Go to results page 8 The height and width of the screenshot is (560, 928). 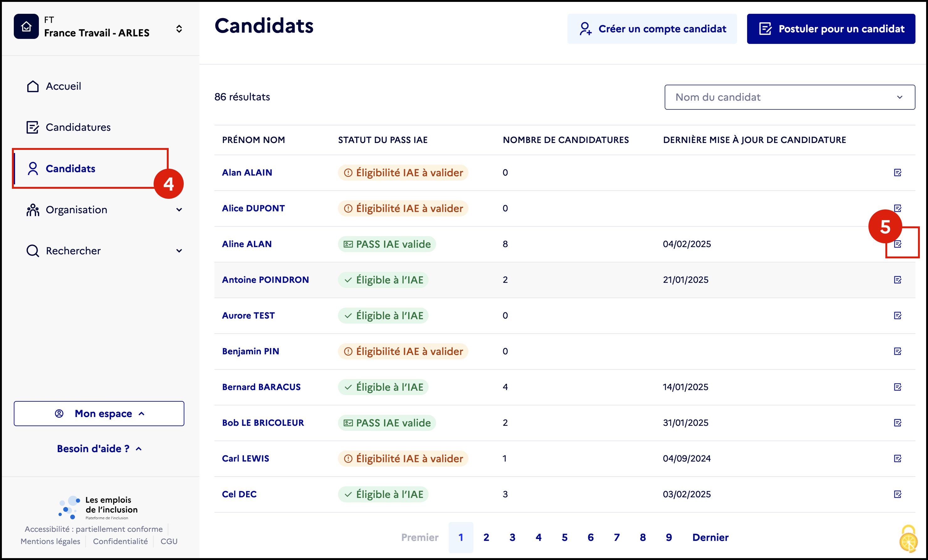(x=643, y=537)
